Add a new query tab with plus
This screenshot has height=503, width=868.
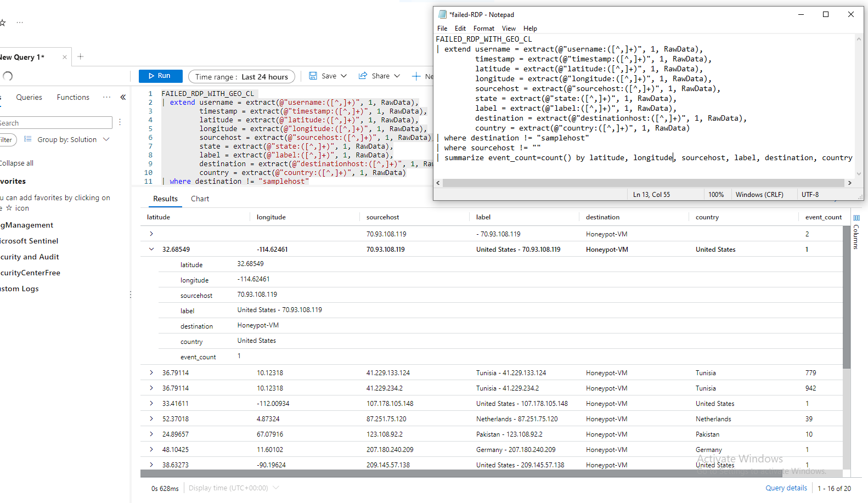click(x=81, y=56)
